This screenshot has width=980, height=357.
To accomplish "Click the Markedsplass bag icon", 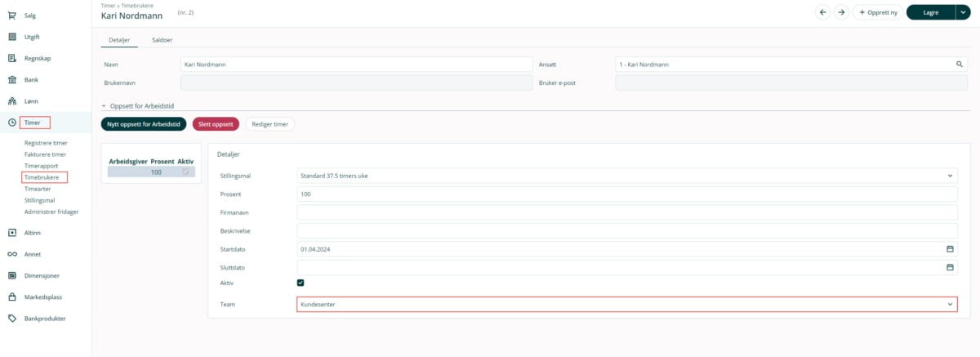I will point(12,297).
